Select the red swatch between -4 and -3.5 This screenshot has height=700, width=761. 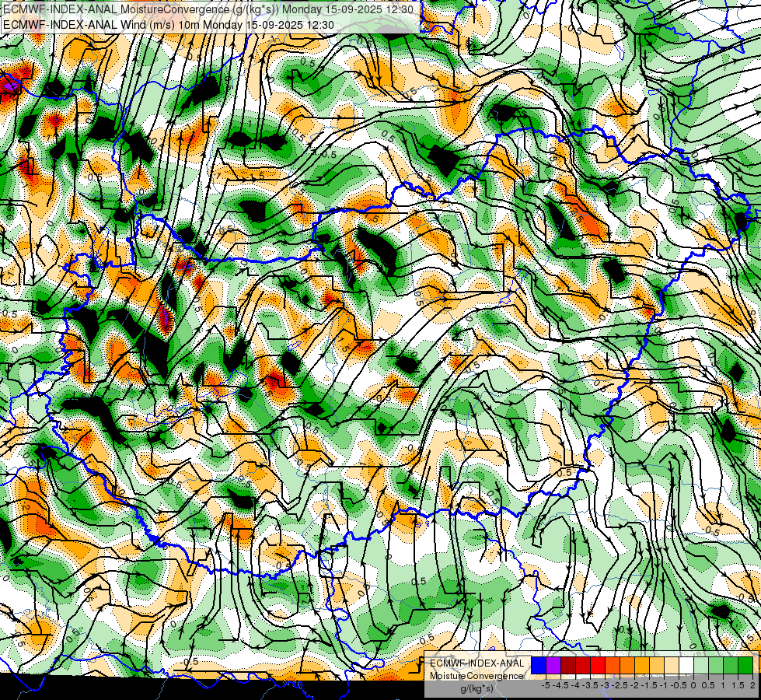coord(583,666)
